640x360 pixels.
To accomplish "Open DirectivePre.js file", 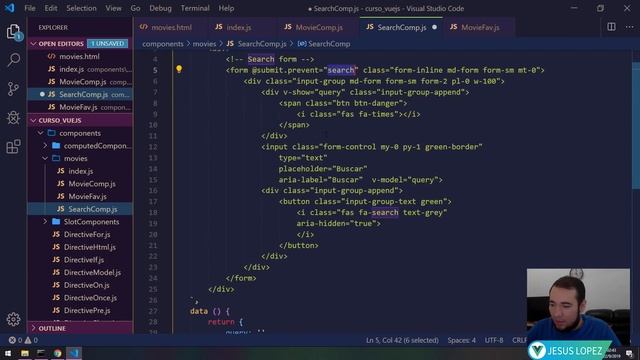I will coord(80,310).
